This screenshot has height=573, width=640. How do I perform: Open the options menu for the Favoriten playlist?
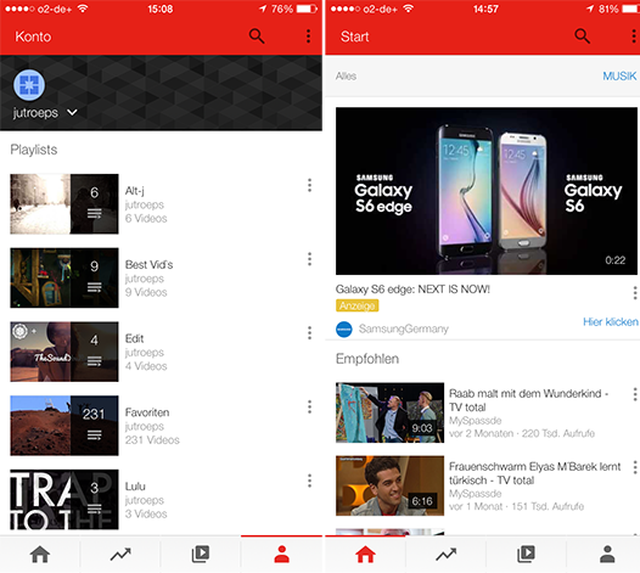pos(309,408)
